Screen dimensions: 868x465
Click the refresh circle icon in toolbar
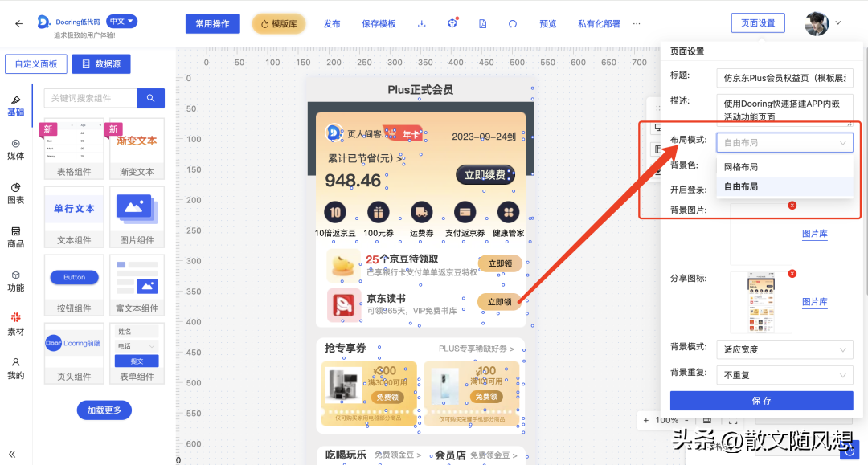(513, 24)
